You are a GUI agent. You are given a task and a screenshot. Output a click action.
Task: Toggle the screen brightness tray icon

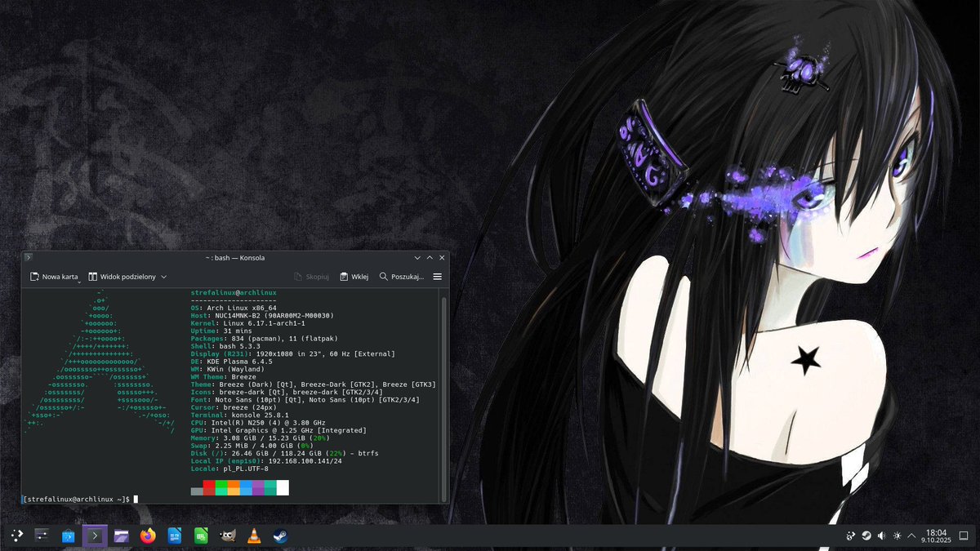pos(898,535)
